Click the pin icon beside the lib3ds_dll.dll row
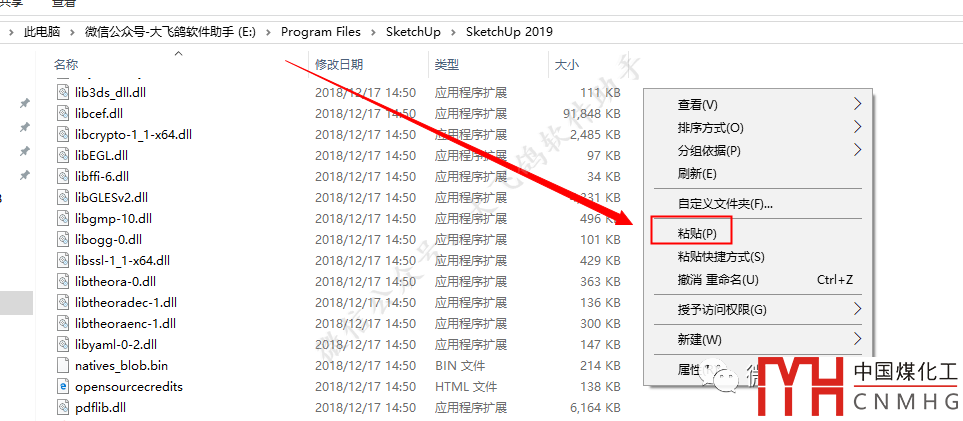963x421 pixels. click(25, 103)
